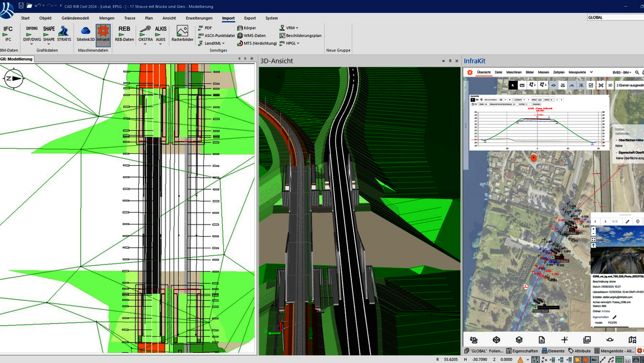This screenshot has height=363, width=644.
Task: Open the Trasse ribbon tab
Action: coord(130,18)
